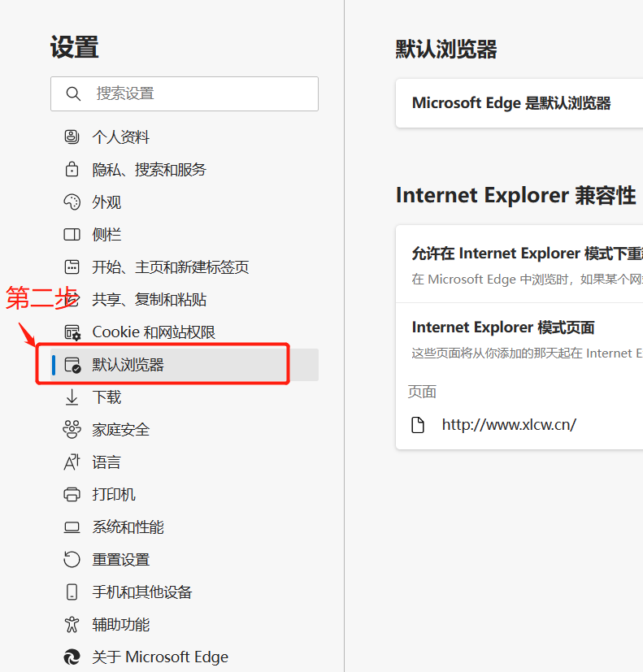Click the 设置 title heading
Image resolution: width=643 pixels, height=672 pixels.
[75, 46]
